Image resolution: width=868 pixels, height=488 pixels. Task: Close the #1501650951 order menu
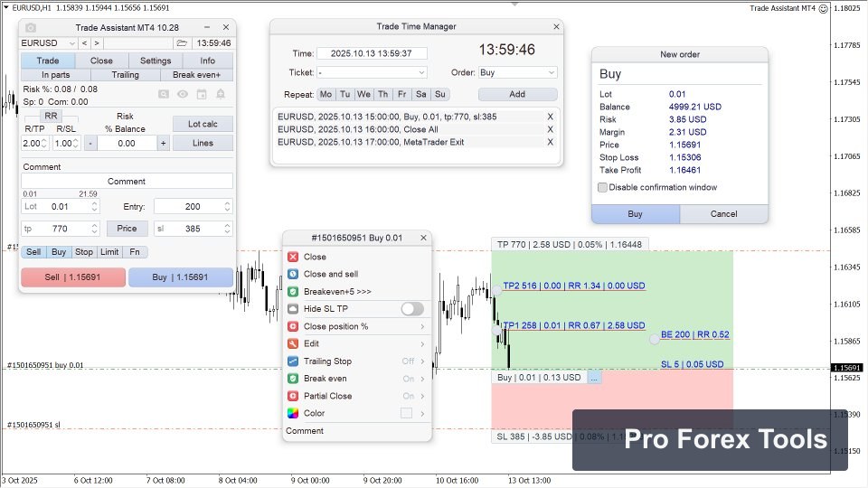pyautogui.click(x=423, y=238)
